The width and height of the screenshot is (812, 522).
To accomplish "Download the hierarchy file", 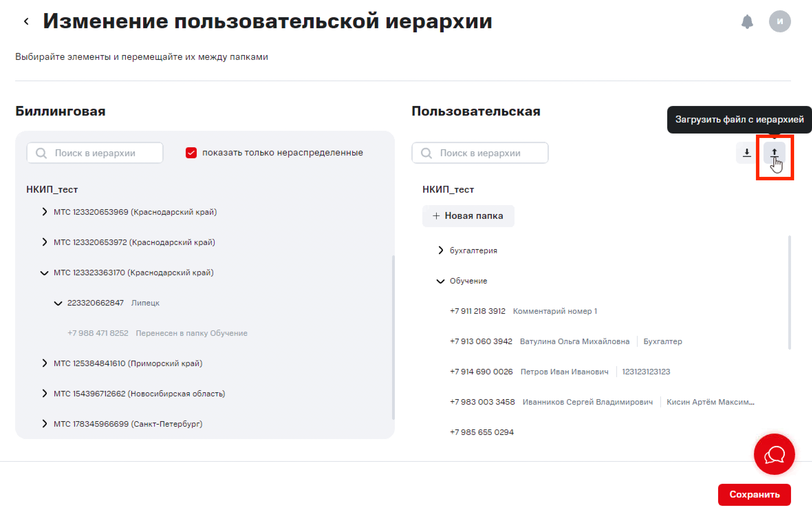I will click(x=747, y=152).
